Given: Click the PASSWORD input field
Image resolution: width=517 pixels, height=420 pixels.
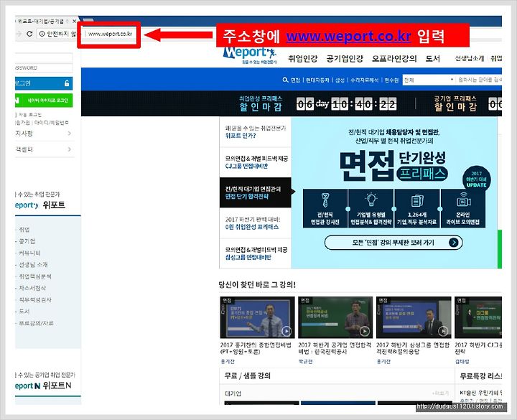Looking at the screenshot, I should 44,68.
